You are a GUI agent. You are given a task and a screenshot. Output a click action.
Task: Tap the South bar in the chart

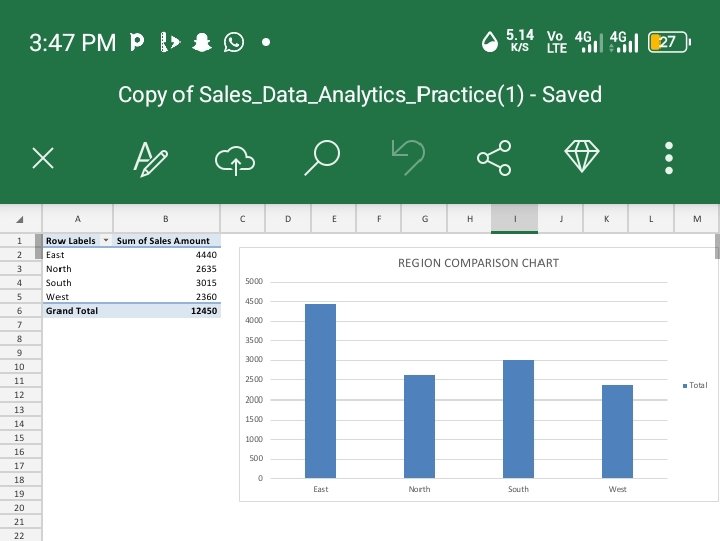pyautogui.click(x=518, y=419)
